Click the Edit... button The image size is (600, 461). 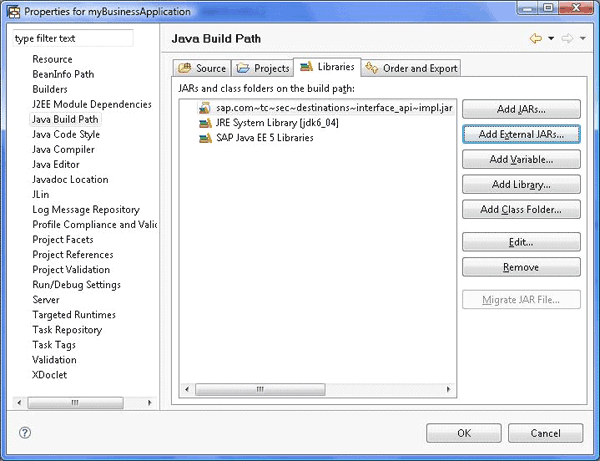(x=521, y=242)
